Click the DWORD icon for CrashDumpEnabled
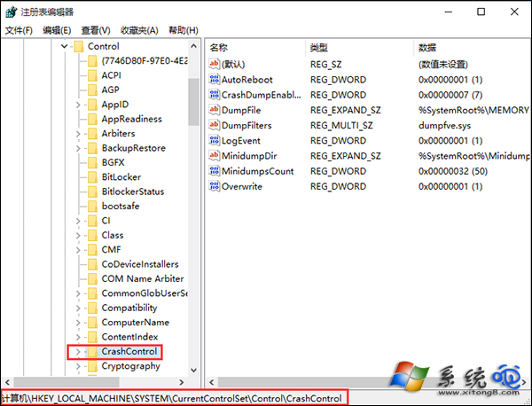This screenshot has width=532, height=406. (x=214, y=94)
